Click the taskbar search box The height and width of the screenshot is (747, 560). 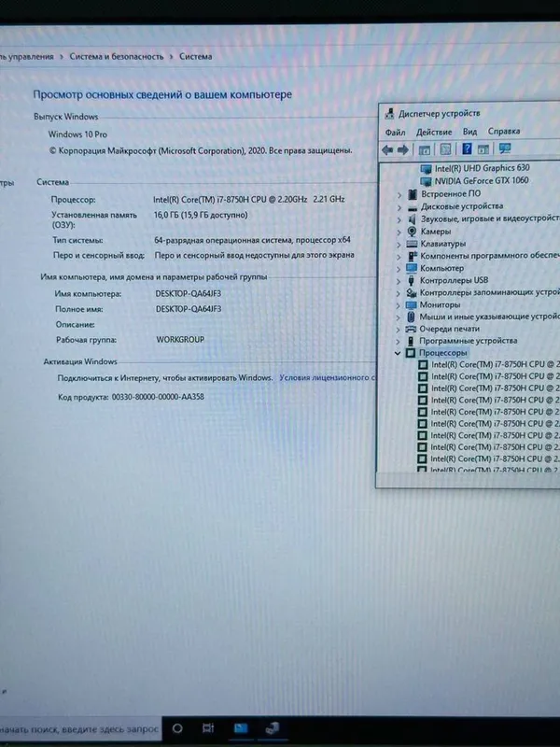coord(79,729)
